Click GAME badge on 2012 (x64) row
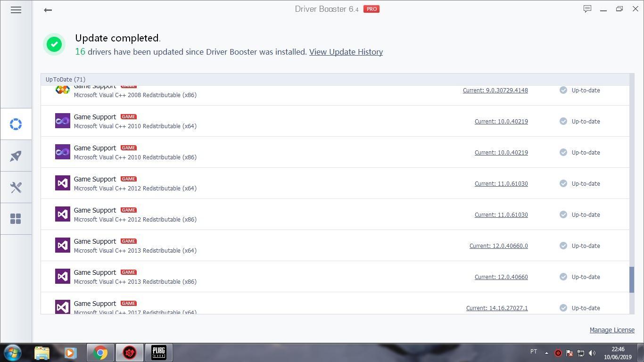644x362 pixels. tap(129, 179)
